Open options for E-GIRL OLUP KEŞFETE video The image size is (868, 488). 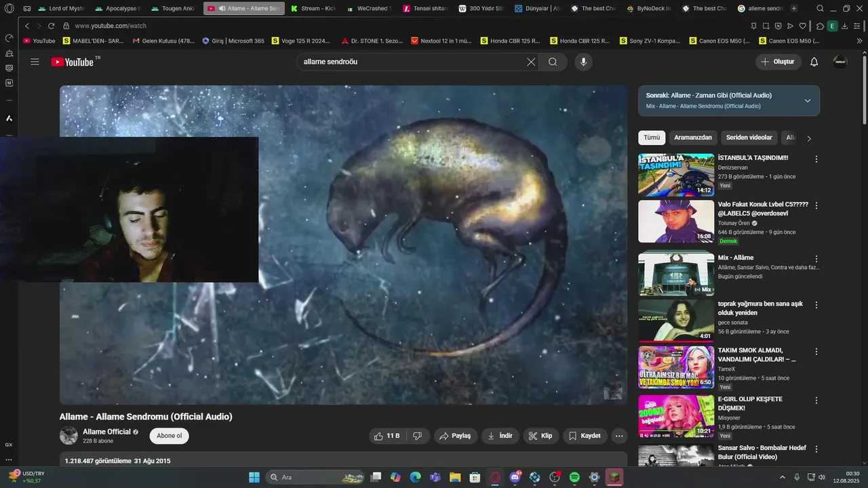[816, 401]
